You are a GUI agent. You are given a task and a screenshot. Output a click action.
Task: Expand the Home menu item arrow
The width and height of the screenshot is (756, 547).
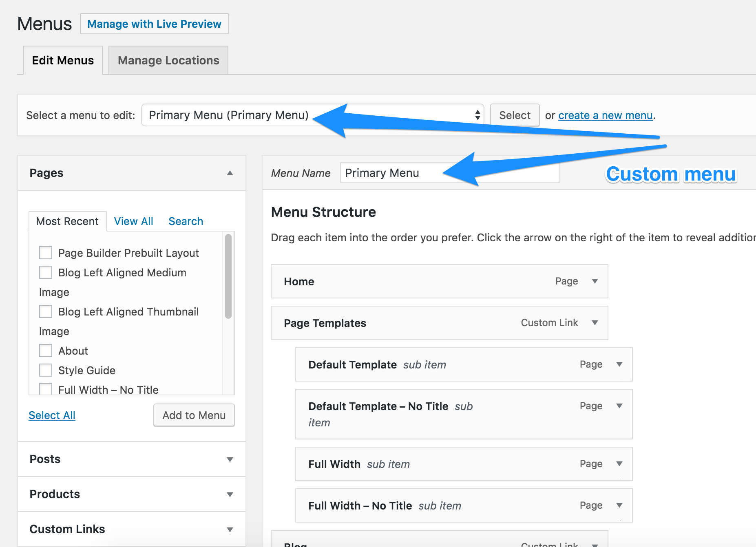click(x=595, y=281)
